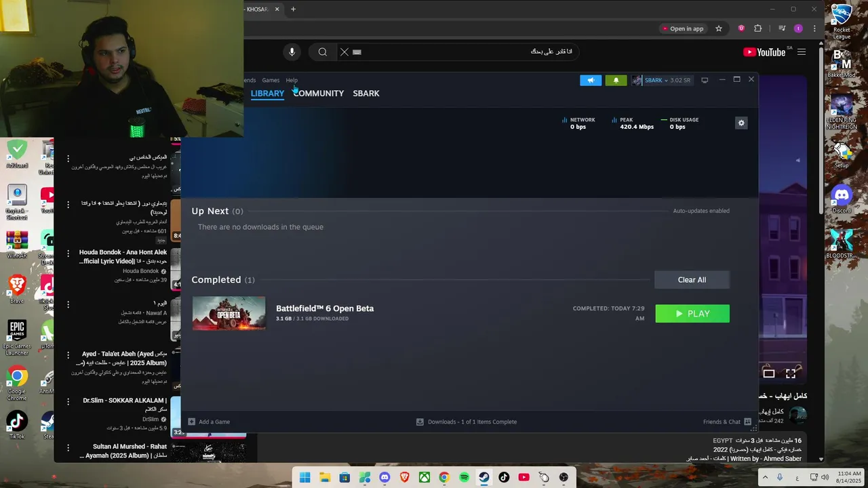Open Sultan Al Murshed - Rahat video

click(123, 451)
